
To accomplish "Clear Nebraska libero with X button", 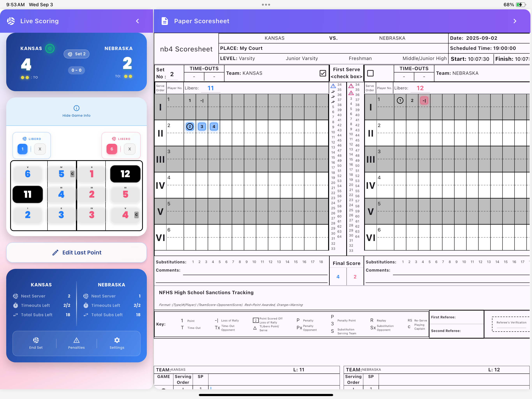I will click(130, 149).
